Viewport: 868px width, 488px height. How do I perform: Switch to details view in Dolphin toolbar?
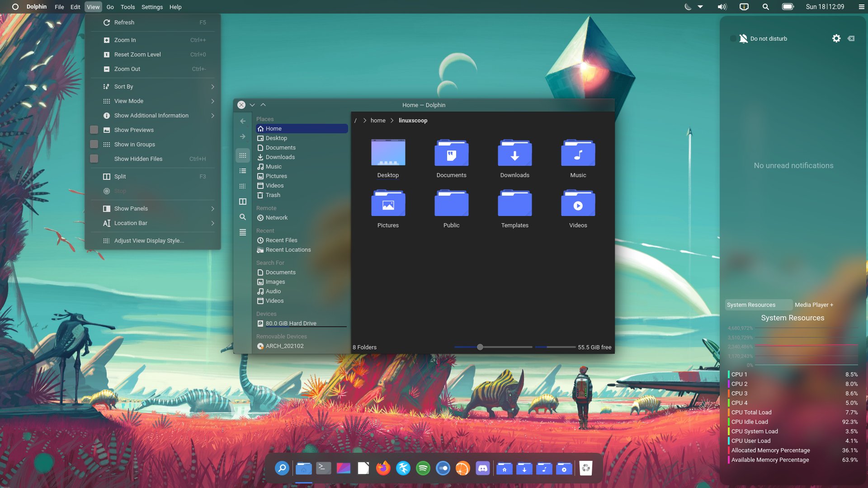(x=243, y=186)
